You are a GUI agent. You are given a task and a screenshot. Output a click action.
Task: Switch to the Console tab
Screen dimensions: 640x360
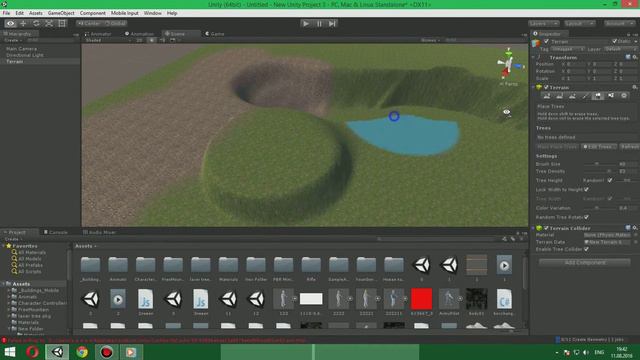click(x=56, y=232)
